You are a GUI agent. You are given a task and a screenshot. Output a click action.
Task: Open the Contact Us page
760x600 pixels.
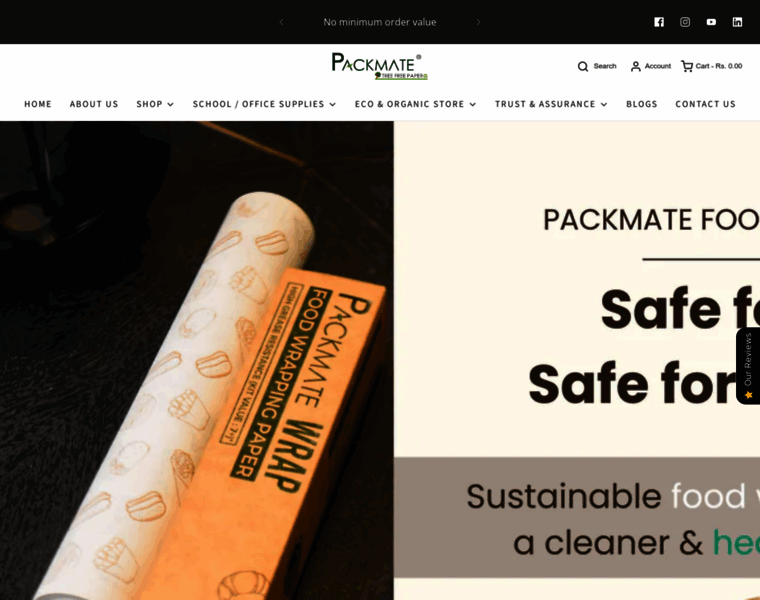tap(706, 104)
